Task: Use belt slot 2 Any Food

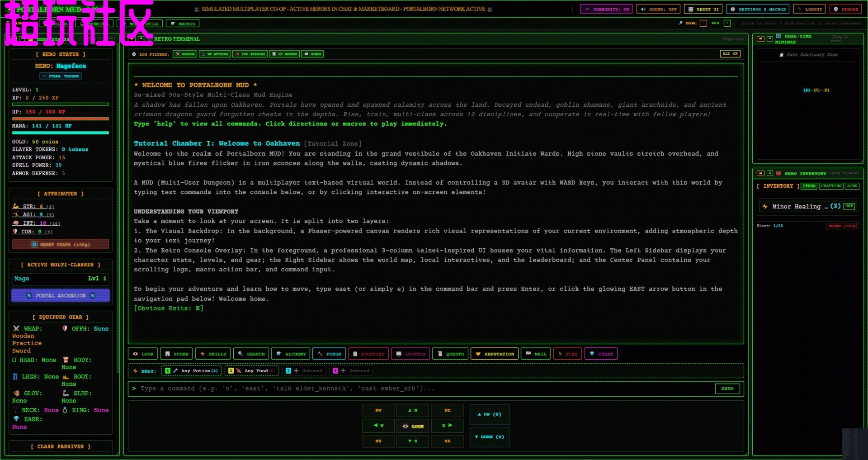Action: pos(252,370)
